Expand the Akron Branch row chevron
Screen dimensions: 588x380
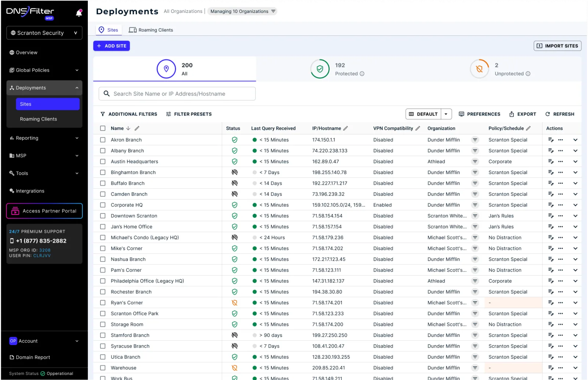tap(576, 140)
